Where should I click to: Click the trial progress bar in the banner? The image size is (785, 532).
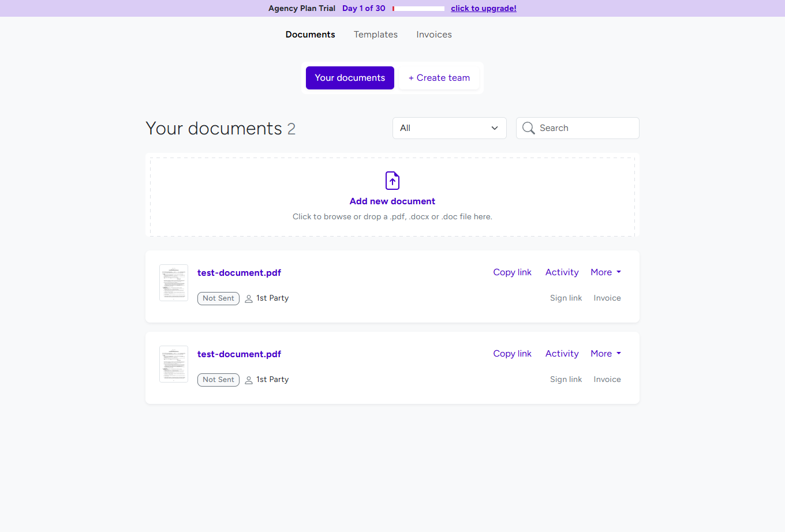418,8
